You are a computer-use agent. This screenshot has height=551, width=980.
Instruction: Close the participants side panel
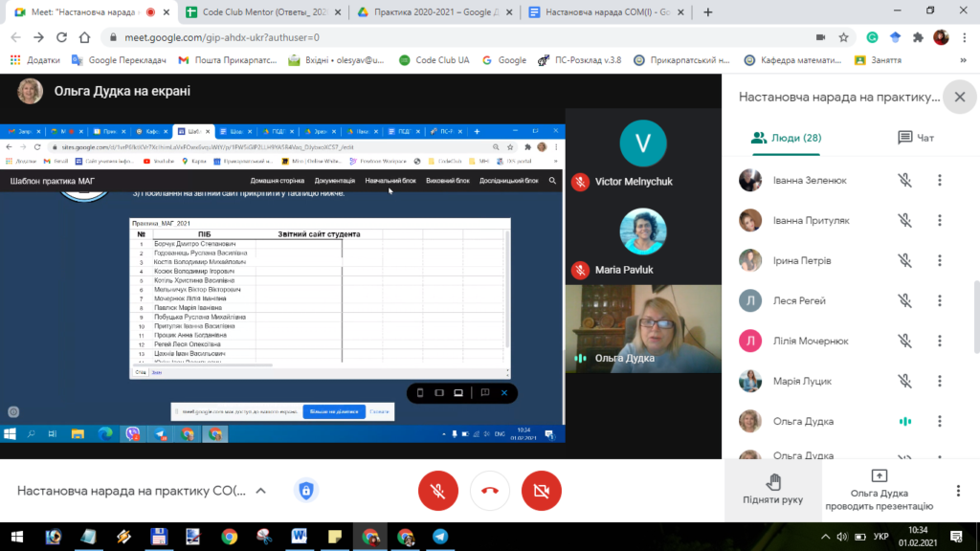959,97
